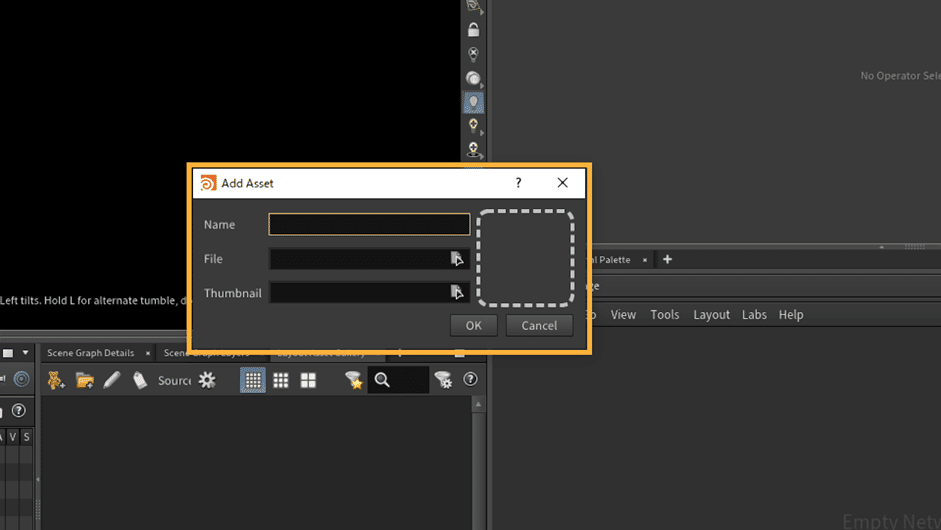
Task: Open the Layout menu in network editor
Action: tap(712, 315)
